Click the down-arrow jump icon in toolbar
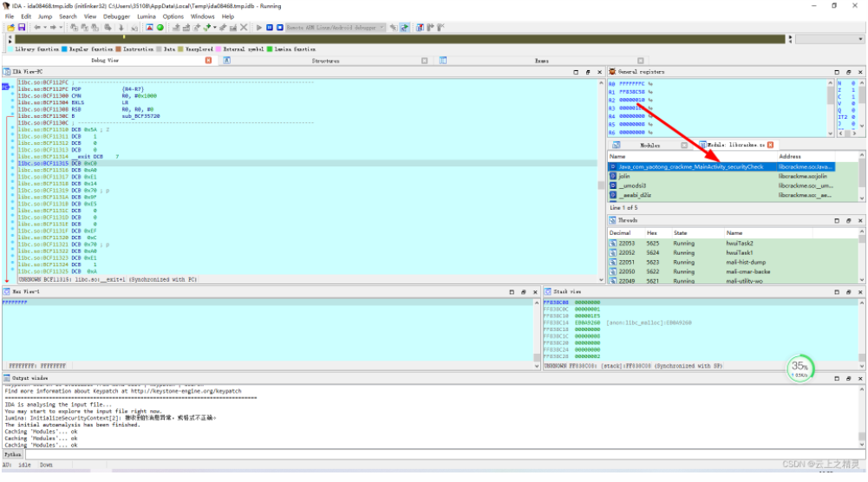This screenshot has height=482, width=868. click(x=121, y=28)
